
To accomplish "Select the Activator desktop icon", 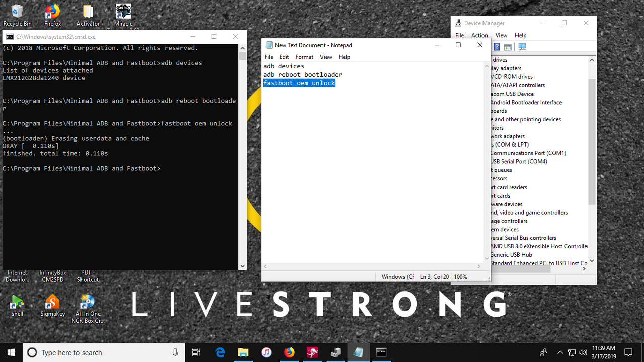I will (x=88, y=11).
